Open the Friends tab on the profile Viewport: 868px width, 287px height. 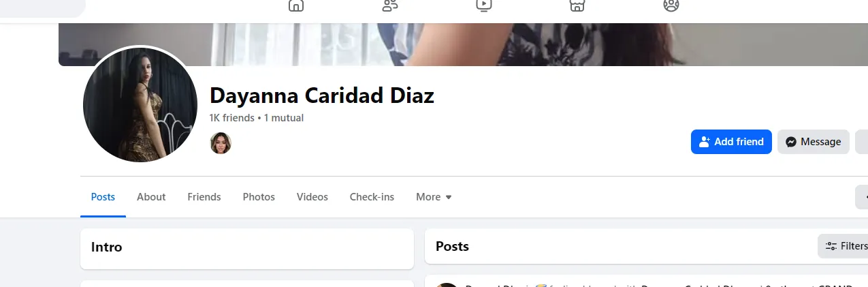click(x=204, y=197)
